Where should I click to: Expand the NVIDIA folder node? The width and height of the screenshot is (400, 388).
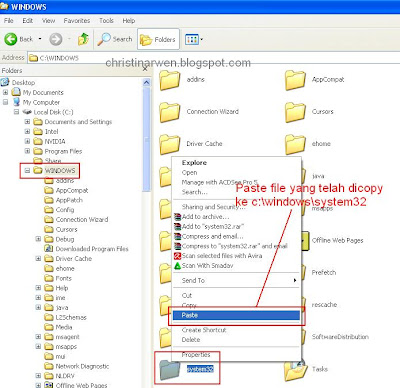[27, 141]
